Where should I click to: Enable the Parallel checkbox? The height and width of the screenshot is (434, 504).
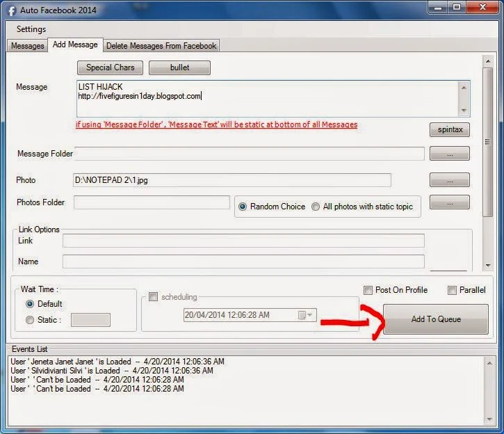coord(453,290)
